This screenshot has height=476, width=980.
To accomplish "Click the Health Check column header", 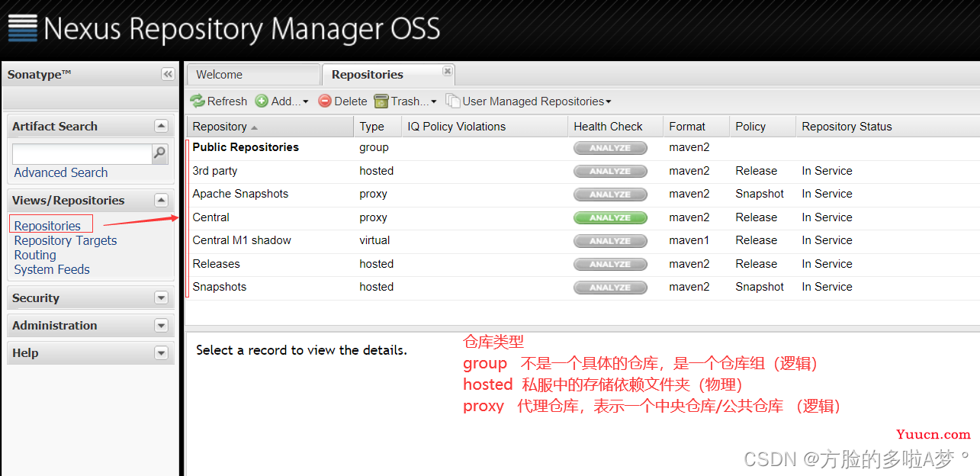I will pos(615,127).
